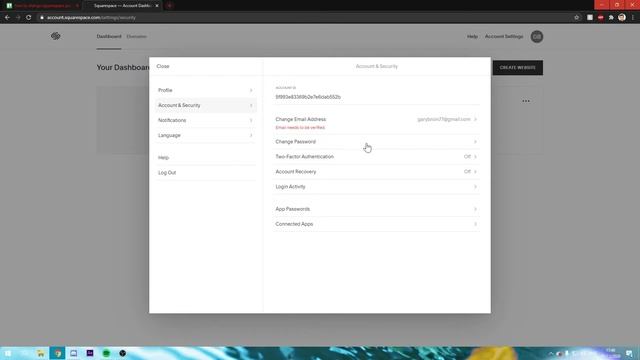
Task: Click Profile row chevron in sidebar
Action: 251,90
